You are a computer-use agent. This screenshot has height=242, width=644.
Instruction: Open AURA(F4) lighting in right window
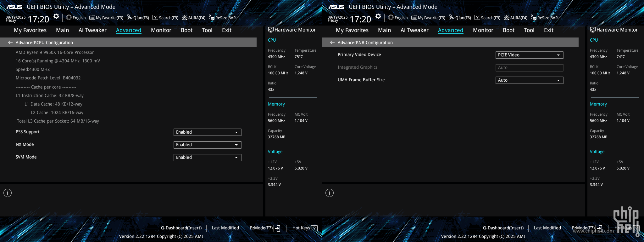point(516,18)
